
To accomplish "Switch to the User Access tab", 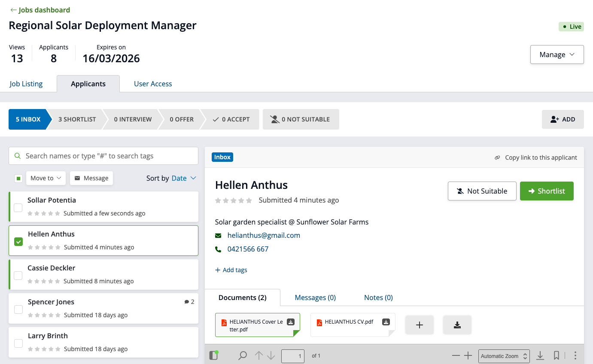I will (153, 84).
